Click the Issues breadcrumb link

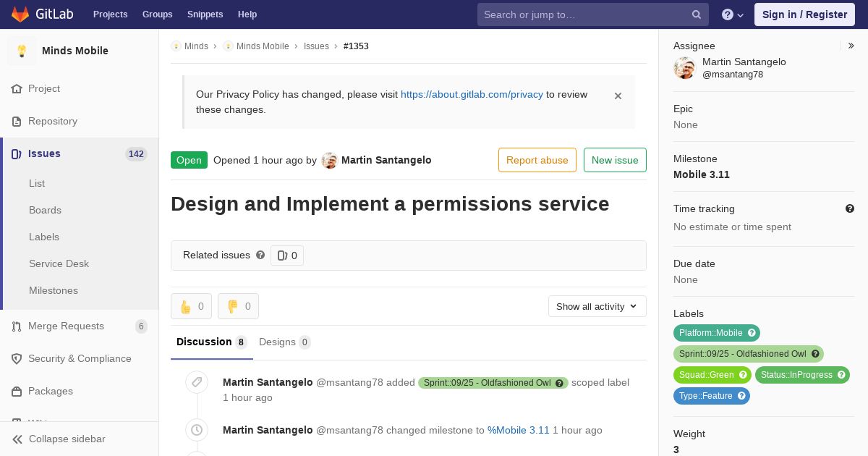point(316,46)
